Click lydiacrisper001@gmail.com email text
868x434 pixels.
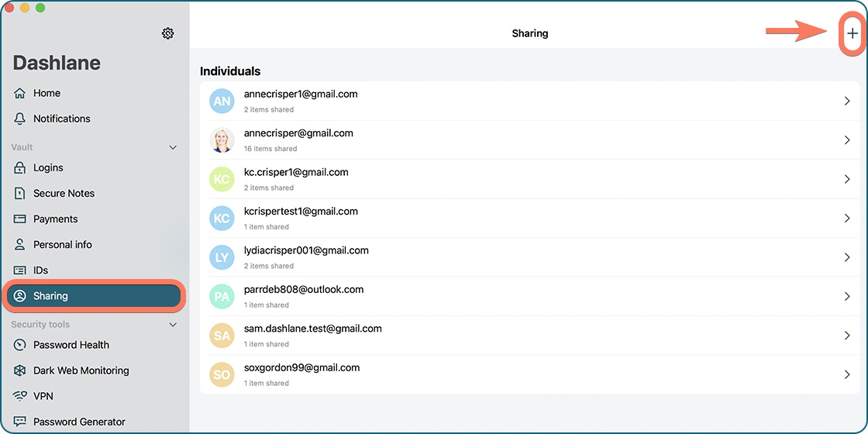[306, 250]
